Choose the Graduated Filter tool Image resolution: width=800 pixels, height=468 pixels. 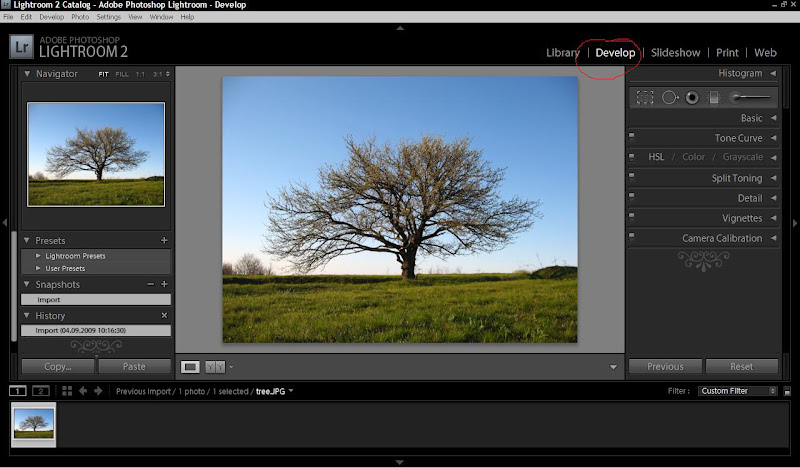[714, 97]
